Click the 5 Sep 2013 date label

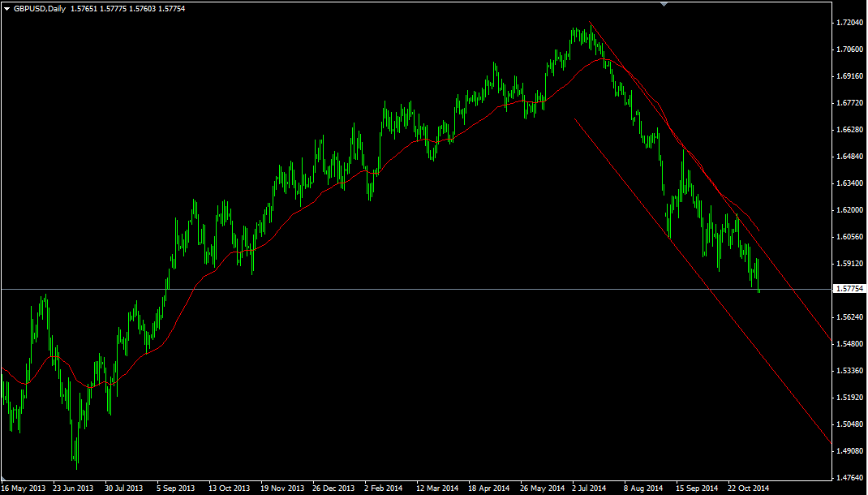coord(176,489)
